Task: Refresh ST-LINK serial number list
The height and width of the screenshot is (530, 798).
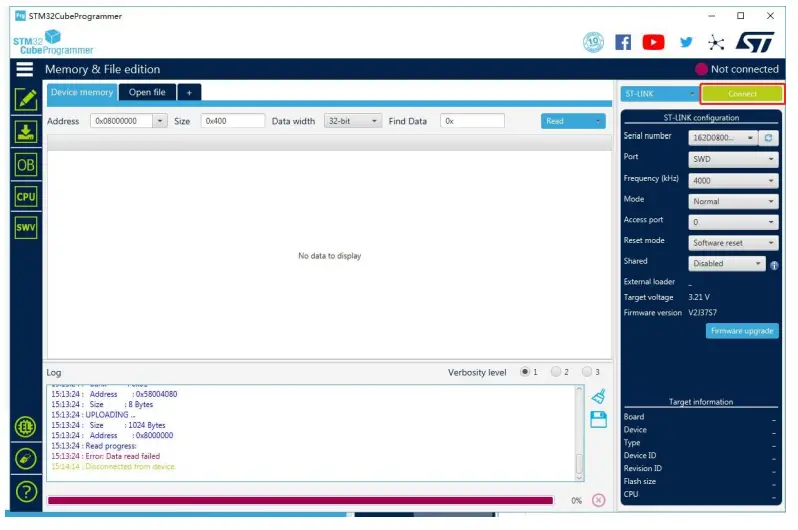Action: coord(768,138)
